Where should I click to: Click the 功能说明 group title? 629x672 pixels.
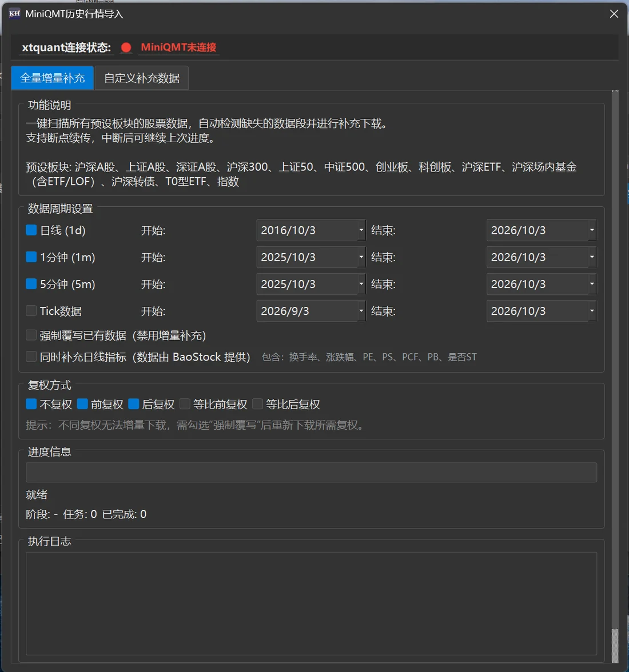pyautogui.click(x=49, y=105)
